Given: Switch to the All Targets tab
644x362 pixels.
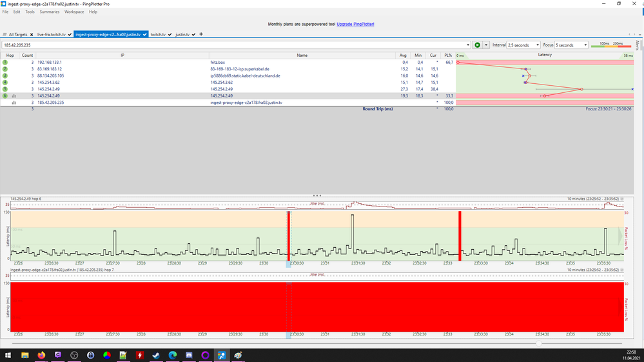Looking at the screenshot, I should click(17, 34).
